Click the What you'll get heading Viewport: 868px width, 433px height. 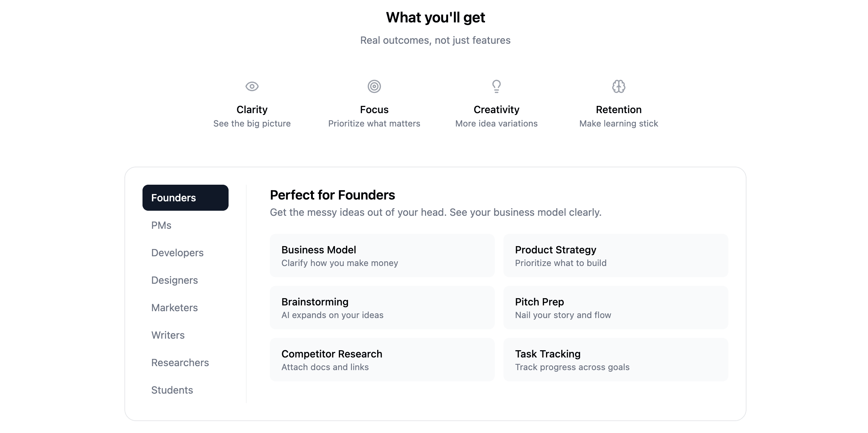(x=435, y=17)
